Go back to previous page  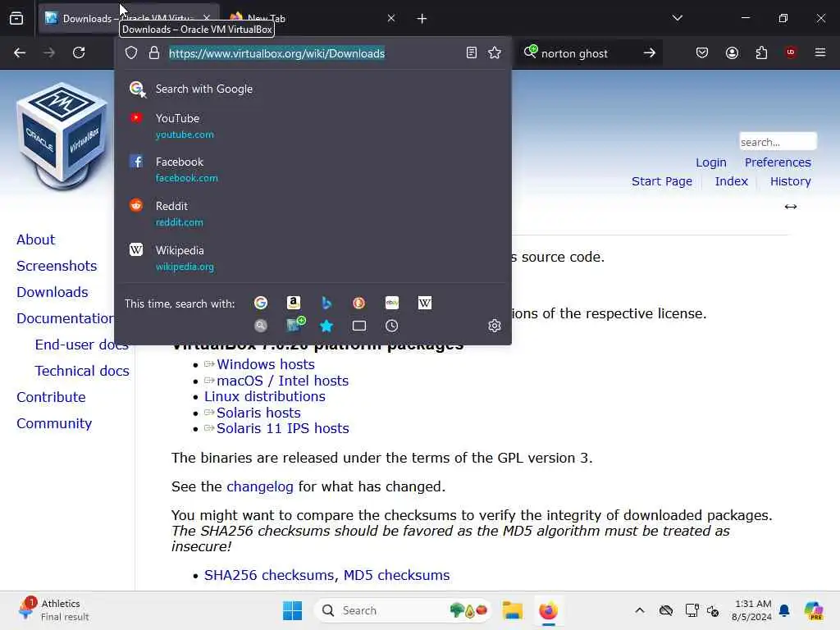pos(20,52)
